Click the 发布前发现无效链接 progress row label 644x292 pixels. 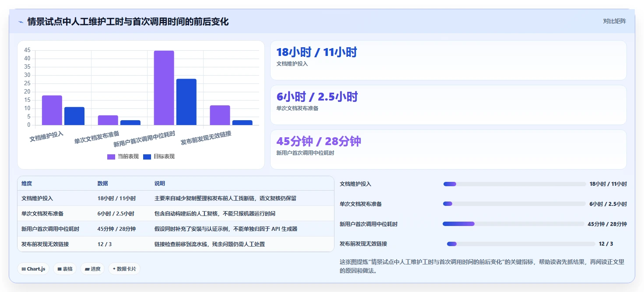pos(363,244)
